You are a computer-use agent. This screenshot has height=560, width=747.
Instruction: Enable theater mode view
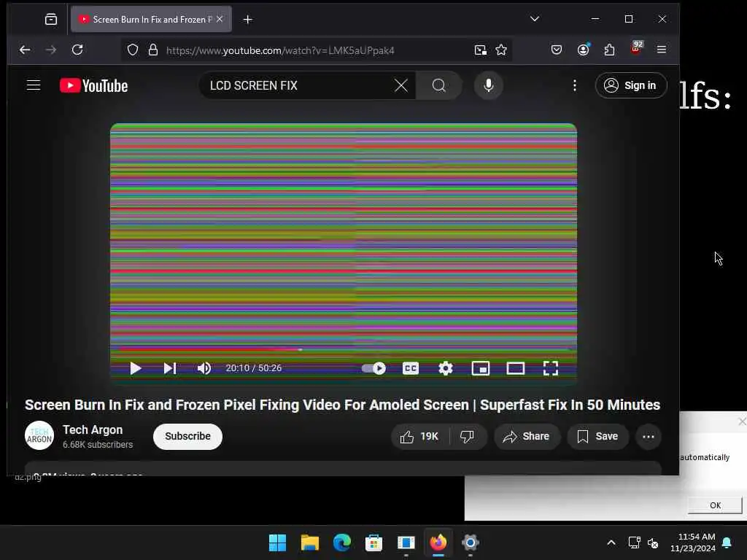pyautogui.click(x=516, y=368)
